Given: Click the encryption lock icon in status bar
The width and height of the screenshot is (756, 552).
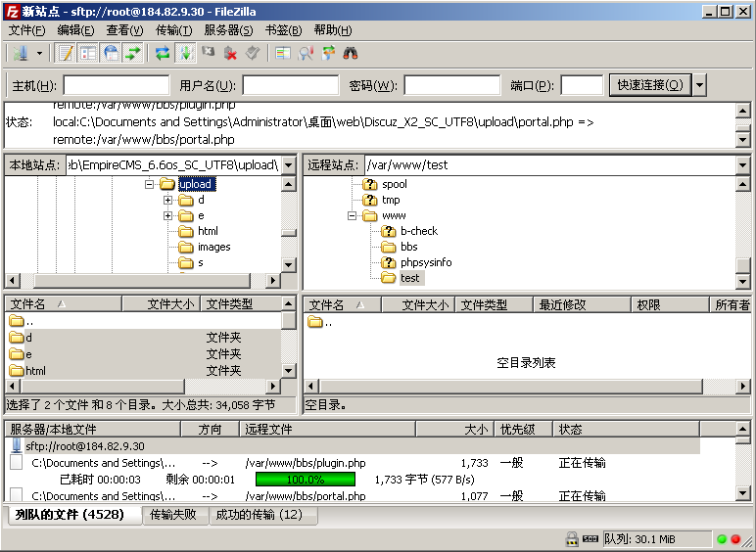Looking at the screenshot, I should (572, 539).
